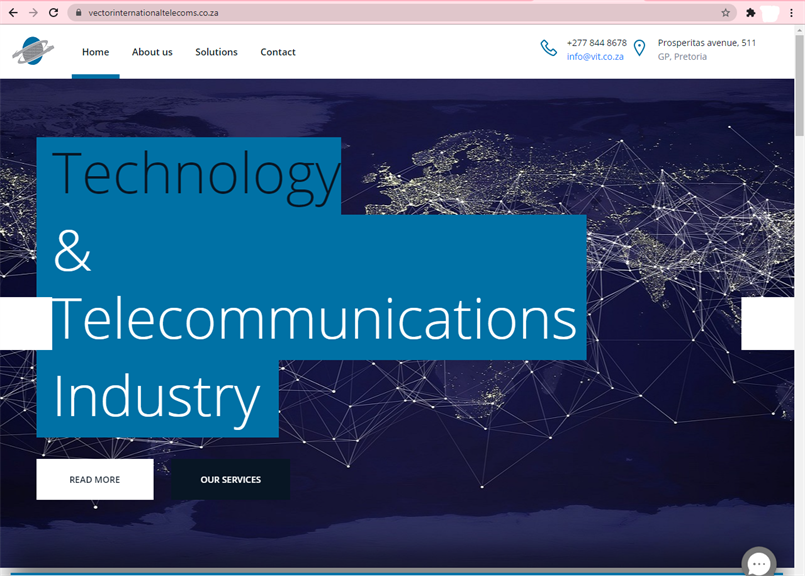Open the About us page

click(152, 52)
